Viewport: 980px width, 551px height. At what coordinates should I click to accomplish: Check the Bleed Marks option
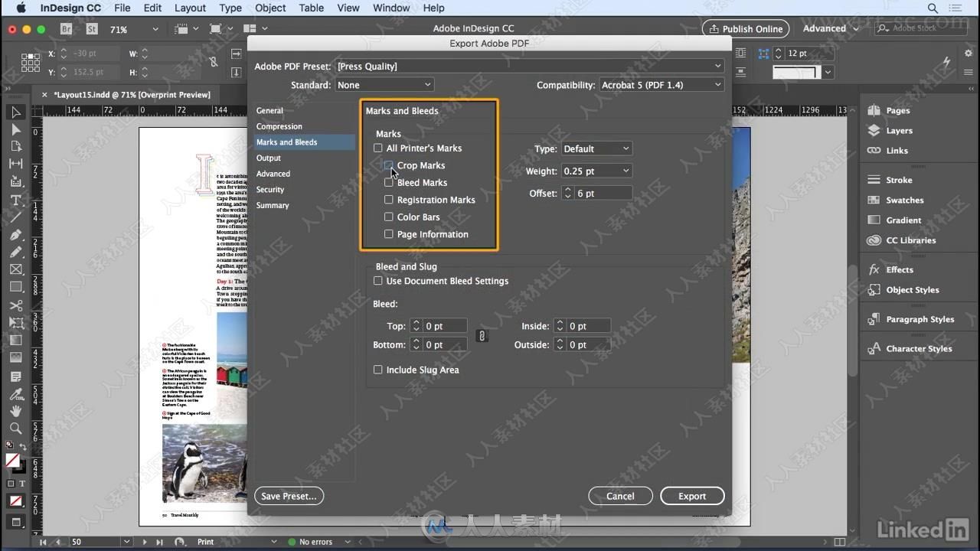388,182
